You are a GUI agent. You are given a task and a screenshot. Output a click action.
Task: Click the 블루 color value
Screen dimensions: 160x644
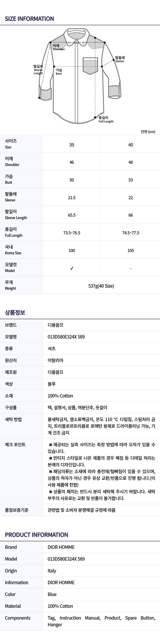(x=52, y=384)
